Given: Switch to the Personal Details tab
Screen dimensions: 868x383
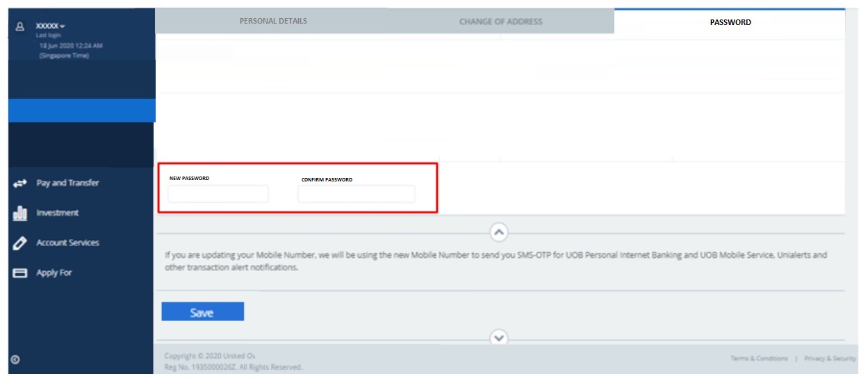Looking at the screenshot, I should [x=273, y=21].
